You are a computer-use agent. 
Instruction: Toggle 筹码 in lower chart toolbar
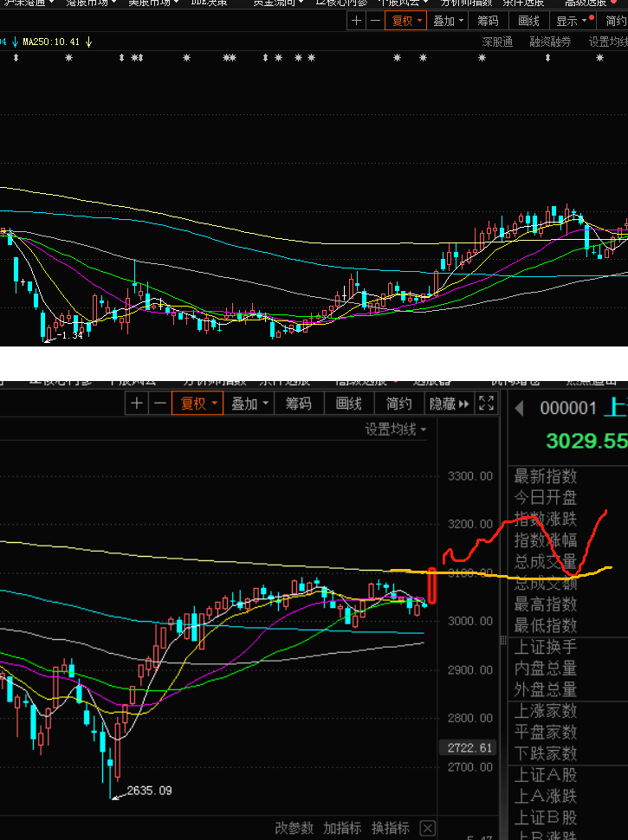299,404
